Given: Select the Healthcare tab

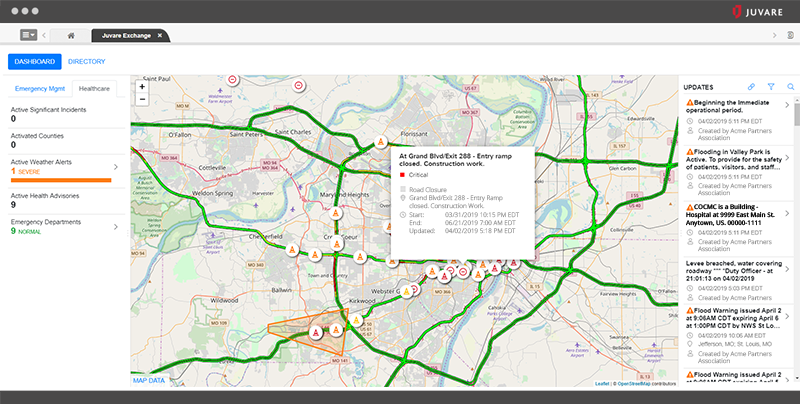Looking at the screenshot, I should [x=94, y=88].
